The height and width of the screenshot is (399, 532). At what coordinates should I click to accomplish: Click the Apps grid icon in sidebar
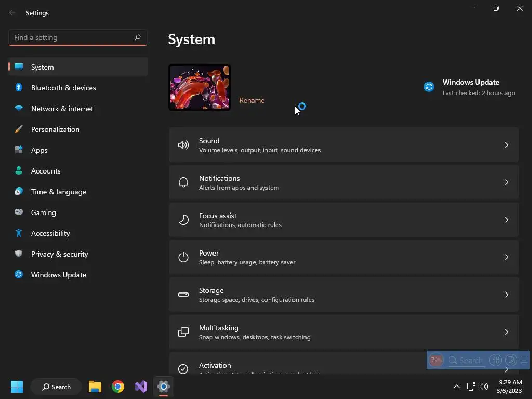click(19, 150)
